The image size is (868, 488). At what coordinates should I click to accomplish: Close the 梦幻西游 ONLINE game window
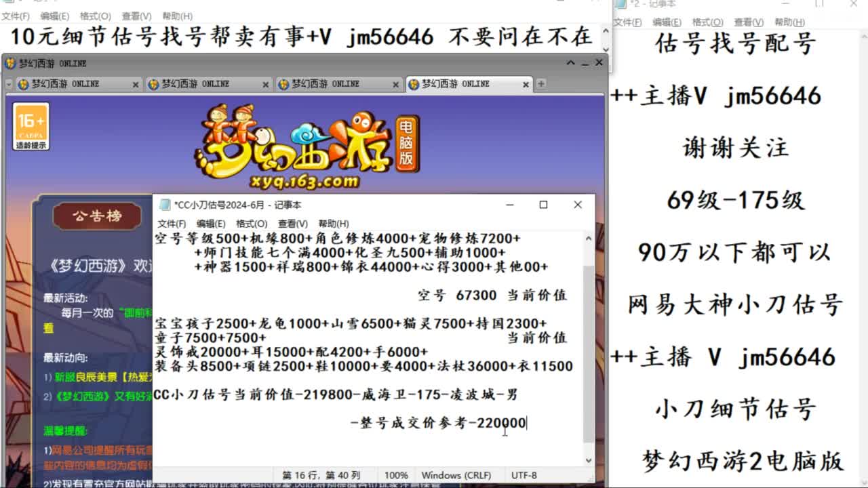click(599, 62)
